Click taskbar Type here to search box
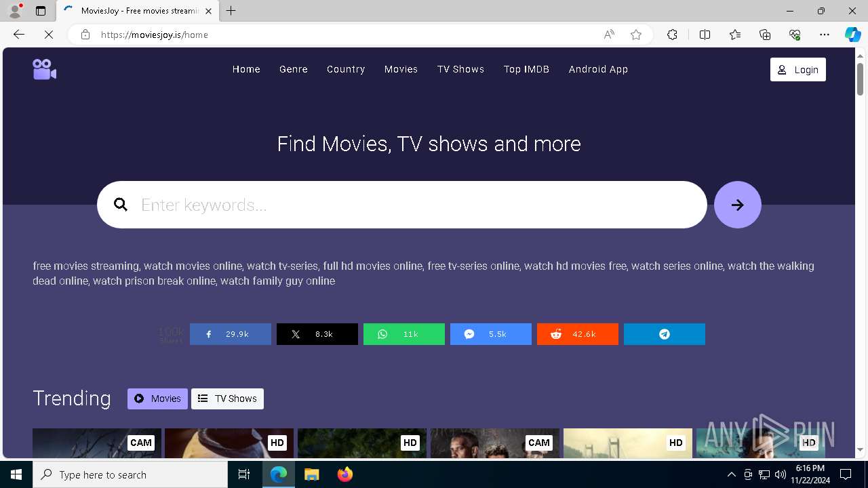The width and height of the screenshot is (868, 488). 130,474
